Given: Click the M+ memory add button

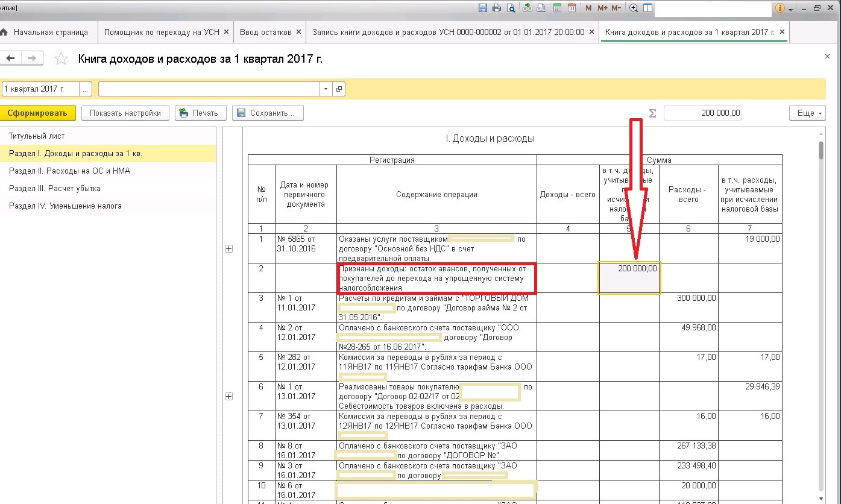Looking at the screenshot, I should point(602,8).
